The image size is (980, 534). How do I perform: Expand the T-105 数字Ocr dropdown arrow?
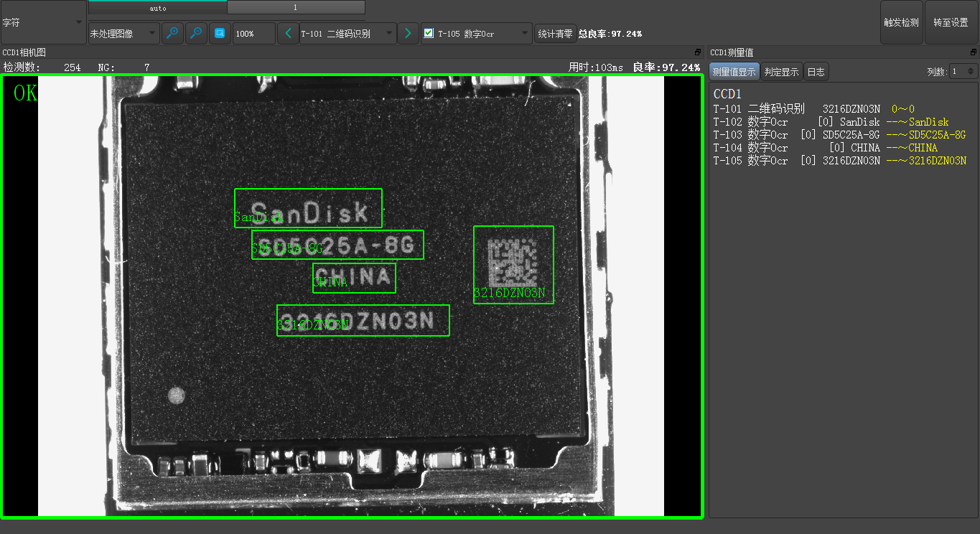pyautogui.click(x=524, y=34)
